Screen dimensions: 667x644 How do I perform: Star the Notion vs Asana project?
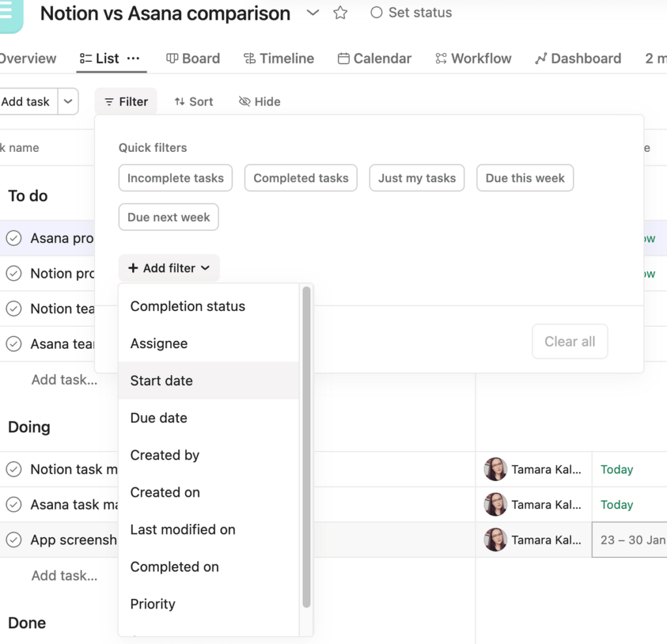[x=340, y=12]
